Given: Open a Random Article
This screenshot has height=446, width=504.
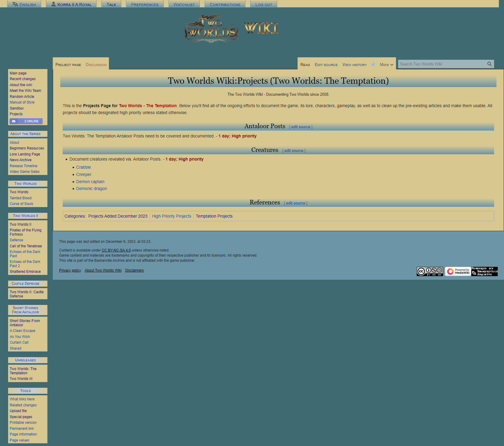Looking at the screenshot, I should (x=22, y=97).
